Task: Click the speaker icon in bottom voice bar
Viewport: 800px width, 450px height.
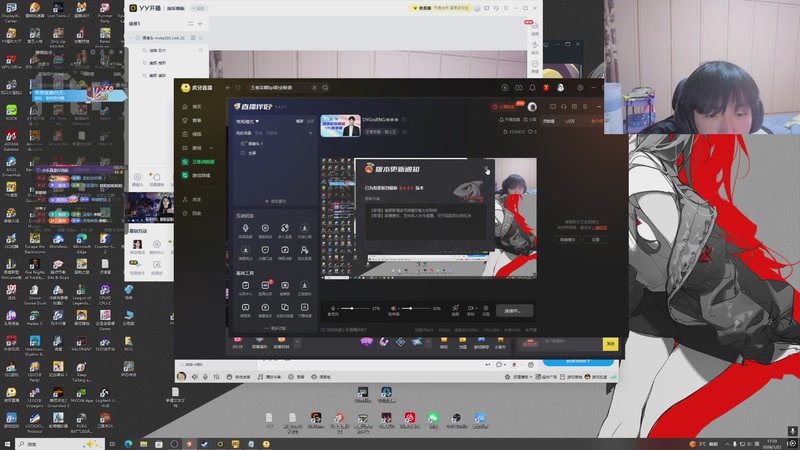Action: tap(194, 377)
